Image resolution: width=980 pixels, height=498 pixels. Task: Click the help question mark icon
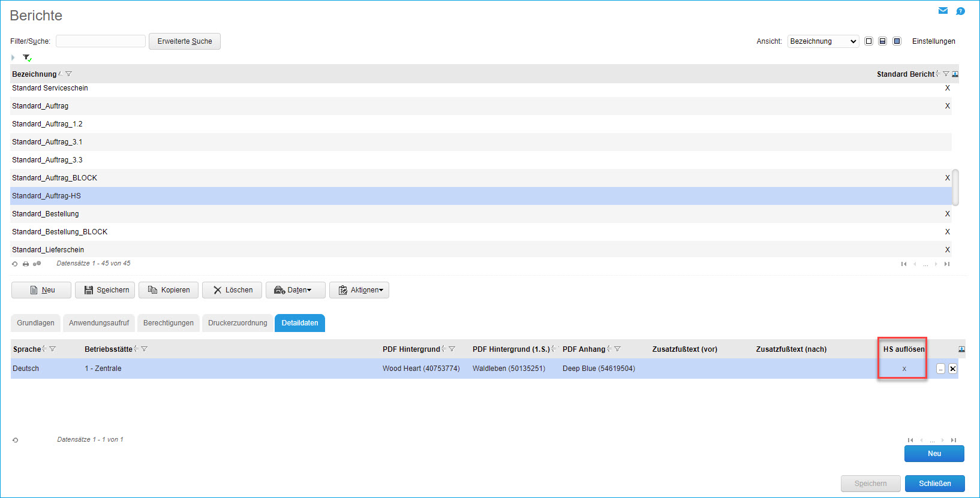pyautogui.click(x=960, y=11)
